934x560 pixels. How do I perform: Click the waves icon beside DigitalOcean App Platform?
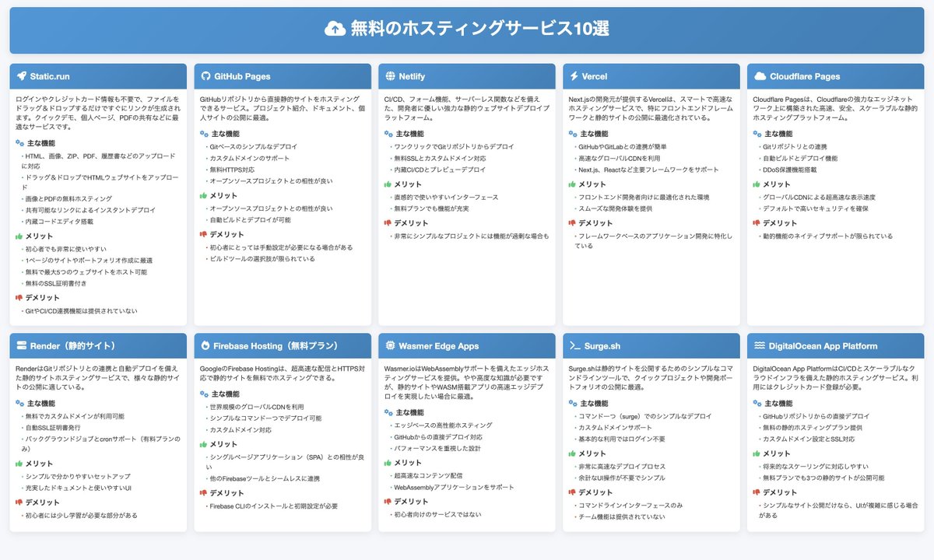pos(759,346)
